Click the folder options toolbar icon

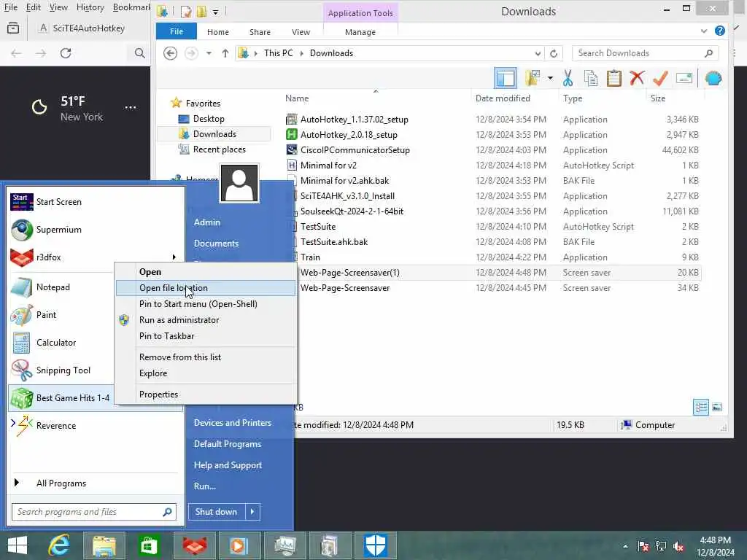[532, 78]
